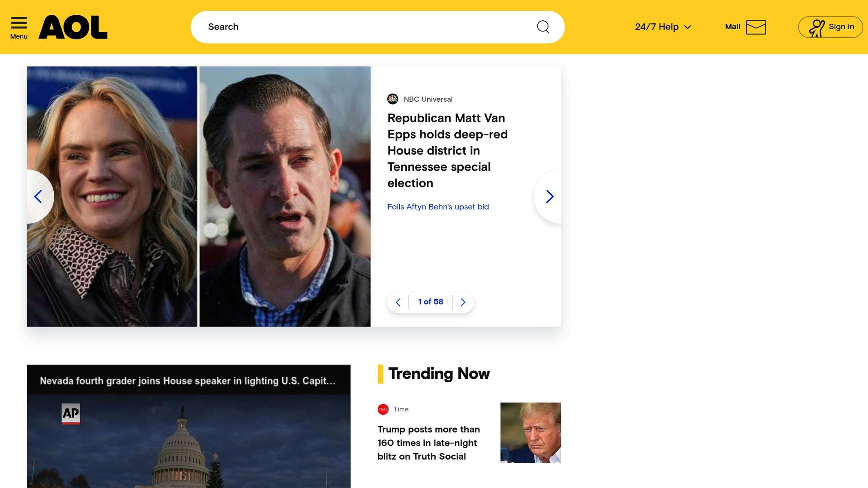Go to next slide with large right arrow
Image resolution: width=868 pixels, height=488 pixels.
[x=549, y=197]
